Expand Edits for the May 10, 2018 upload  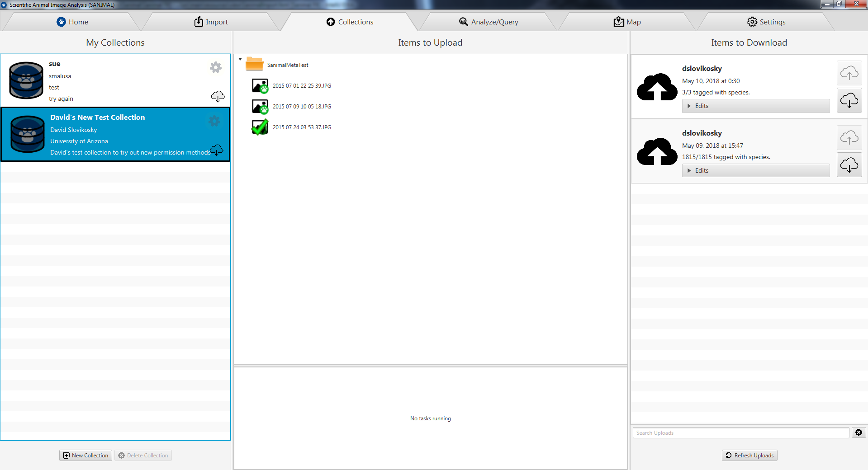coord(755,106)
